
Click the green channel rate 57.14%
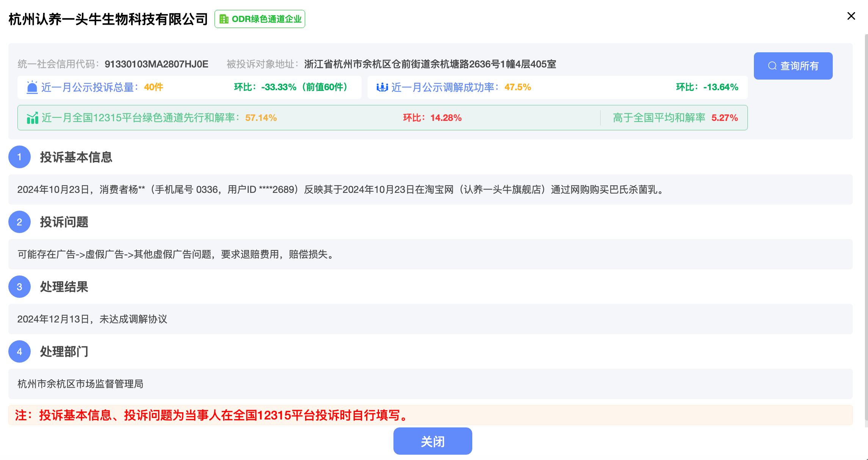point(261,118)
